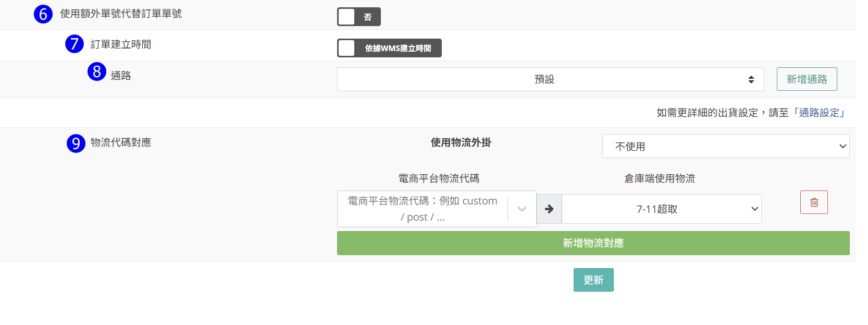Open the 通路 預設 dropdown

click(550, 79)
